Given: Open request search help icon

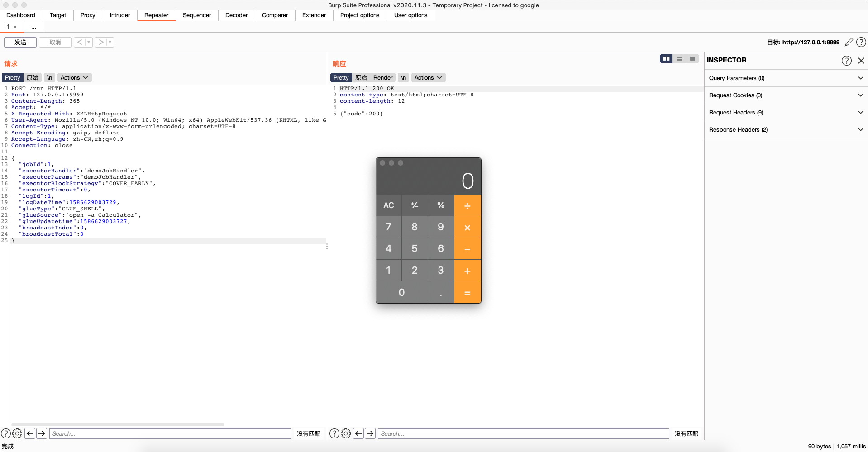Looking at the screenshot, I should coord(6,433).
